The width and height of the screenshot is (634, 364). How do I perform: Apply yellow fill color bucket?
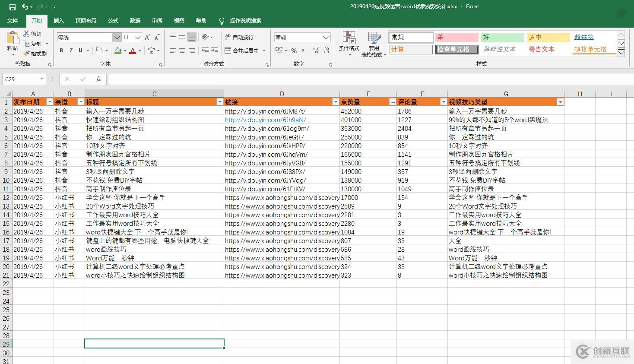tap(118, 51)
